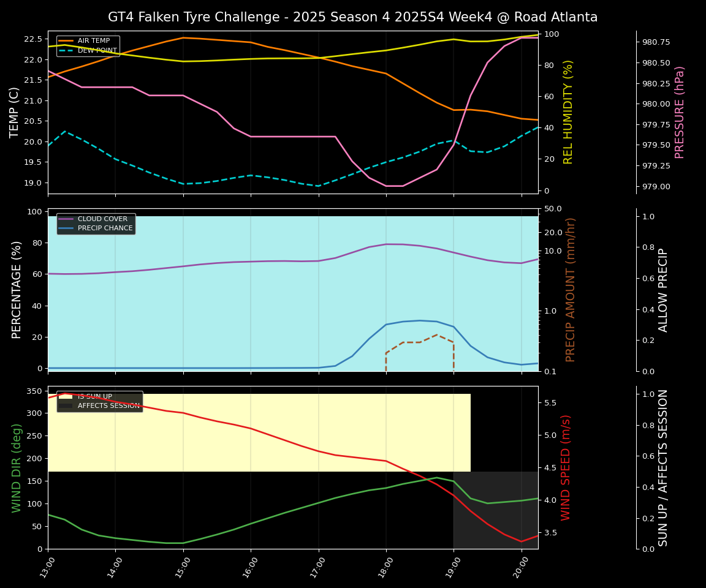Click the CLOUD COVER legend entry
The image size is (706, 588).
coord(102,219)
